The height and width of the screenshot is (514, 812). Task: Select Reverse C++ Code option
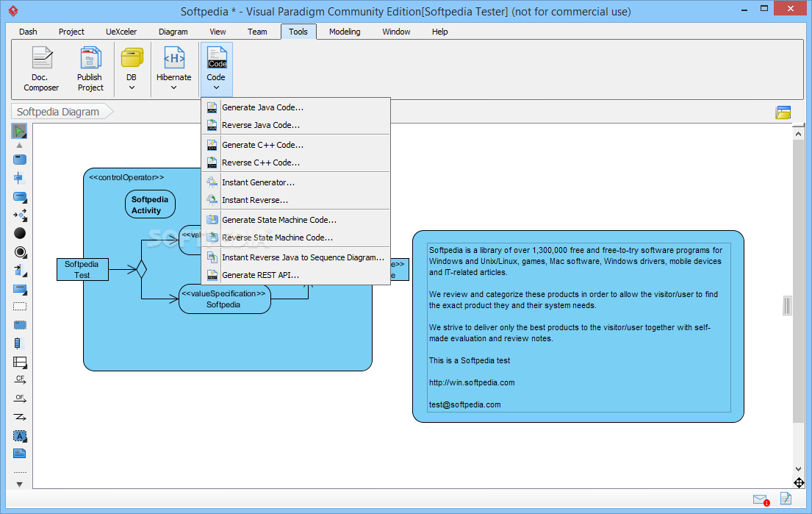coord(295,163)
